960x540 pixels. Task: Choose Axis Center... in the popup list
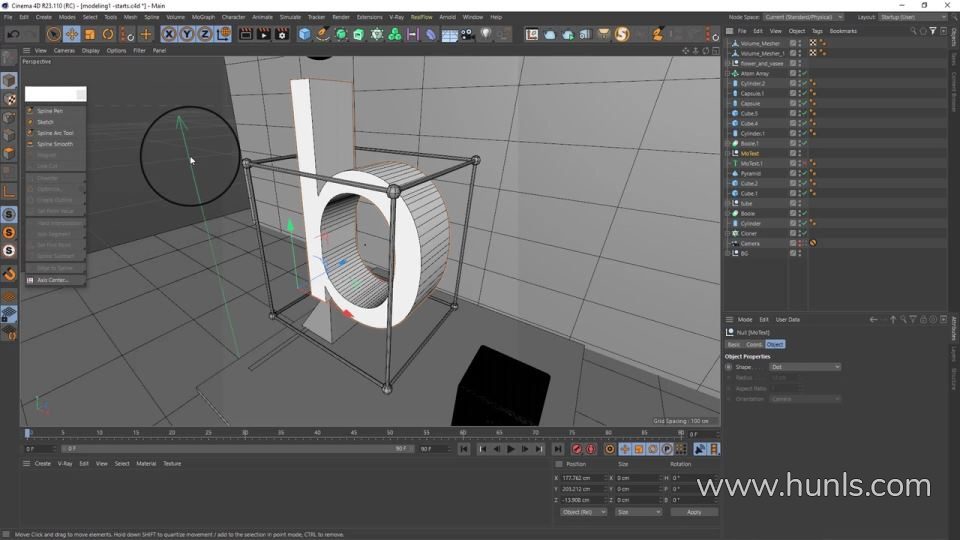[52, 280]
